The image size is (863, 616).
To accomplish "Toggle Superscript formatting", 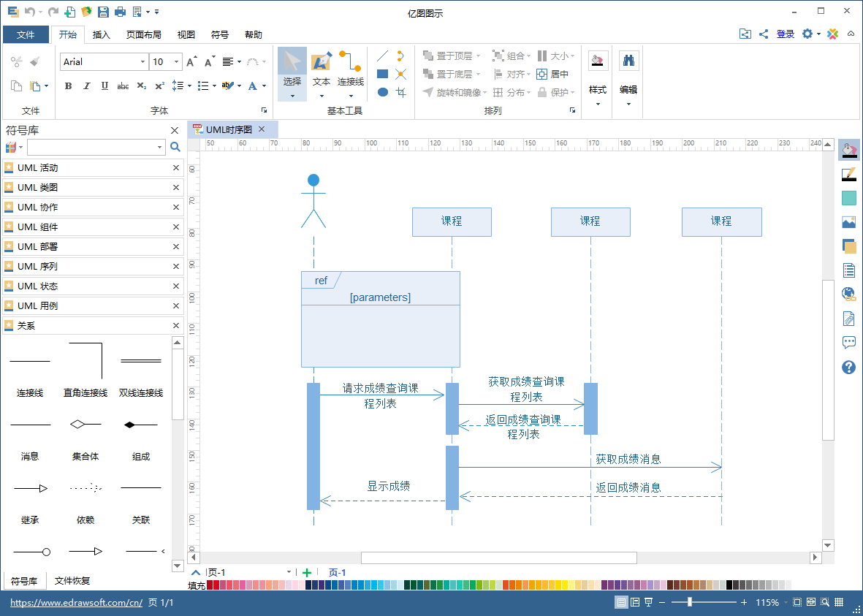I will click(159, 86).
